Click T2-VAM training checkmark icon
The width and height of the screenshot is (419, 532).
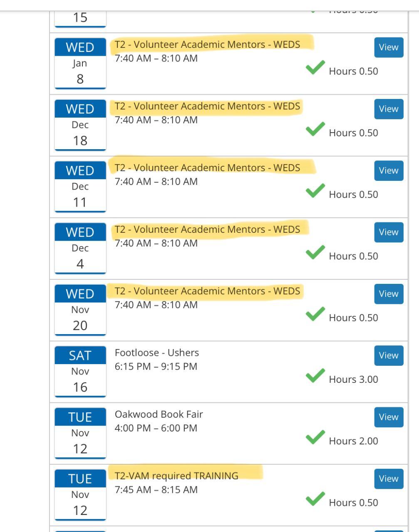315,500
